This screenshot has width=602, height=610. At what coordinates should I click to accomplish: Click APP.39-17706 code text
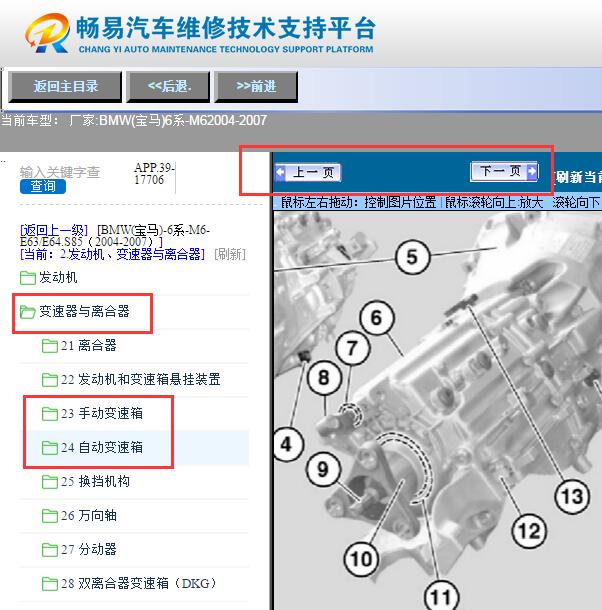point(154,174)
